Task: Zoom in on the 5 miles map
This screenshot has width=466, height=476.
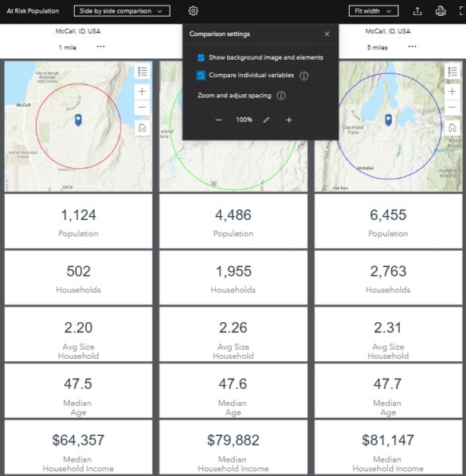Action: tap(452, 92)
